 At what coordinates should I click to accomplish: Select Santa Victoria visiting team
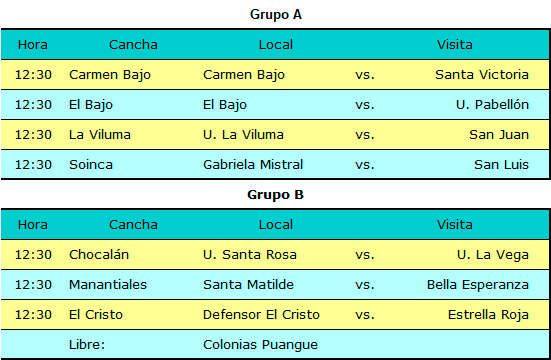pos(482,75)
